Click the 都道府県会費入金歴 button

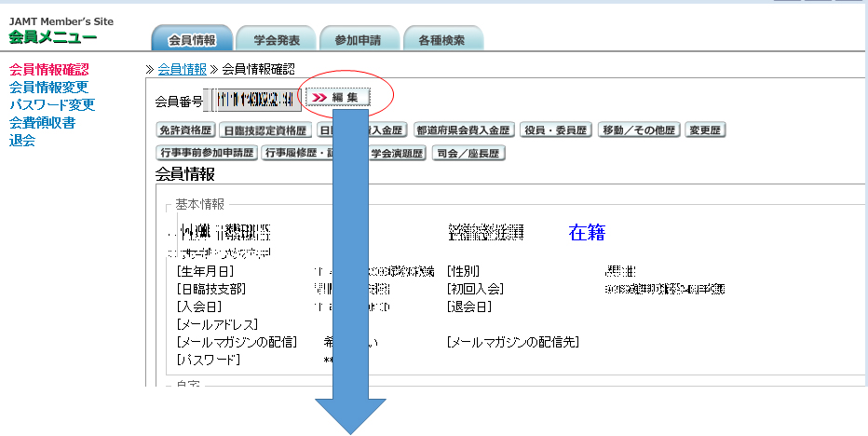[x=463, y=130]
